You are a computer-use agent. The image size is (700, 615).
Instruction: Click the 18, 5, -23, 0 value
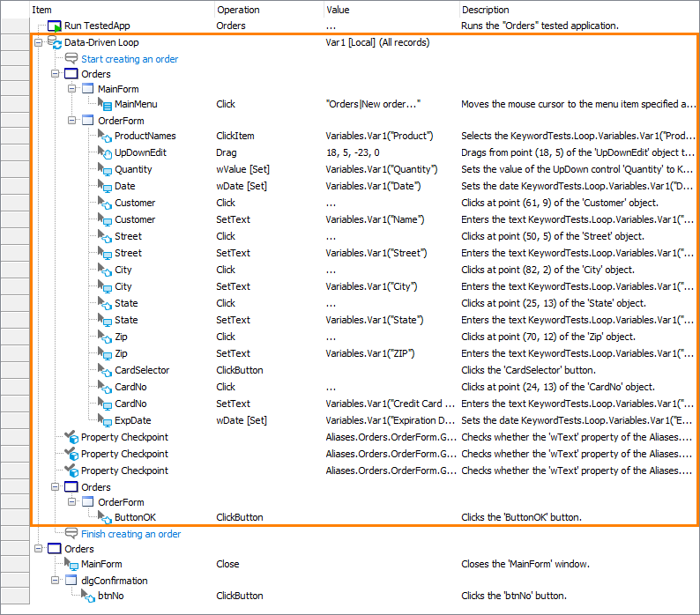tap(353, 152)
